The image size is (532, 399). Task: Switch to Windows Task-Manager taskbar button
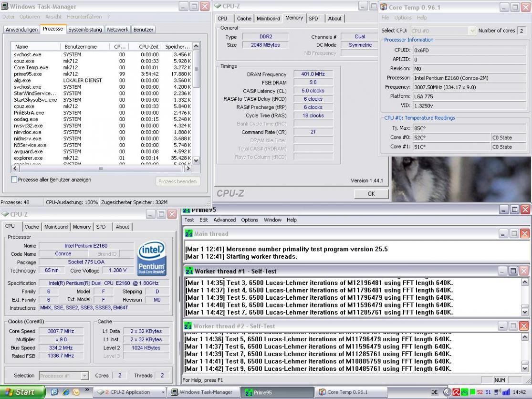[x=203, y=392]
